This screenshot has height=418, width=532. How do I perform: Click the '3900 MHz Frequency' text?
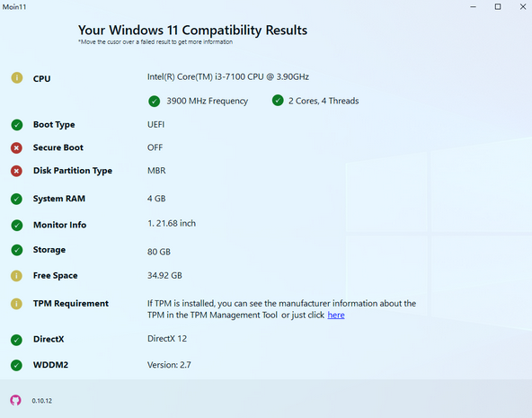(x=207, y=101)
